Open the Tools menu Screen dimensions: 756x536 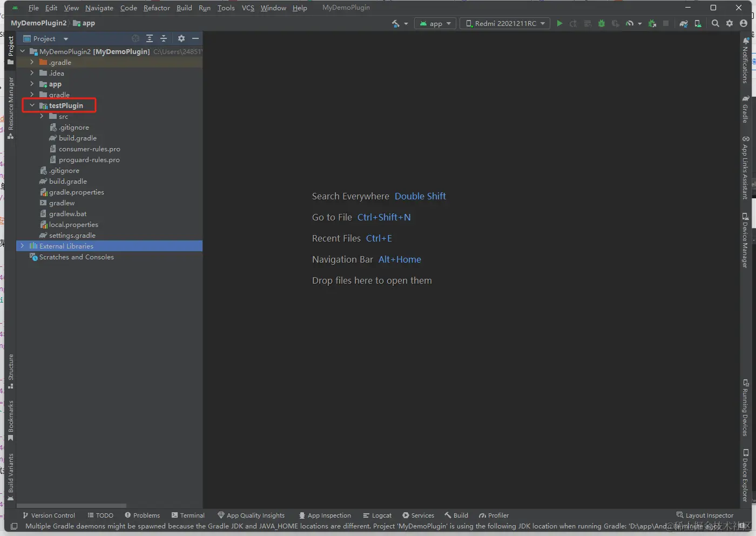(226, 8)
